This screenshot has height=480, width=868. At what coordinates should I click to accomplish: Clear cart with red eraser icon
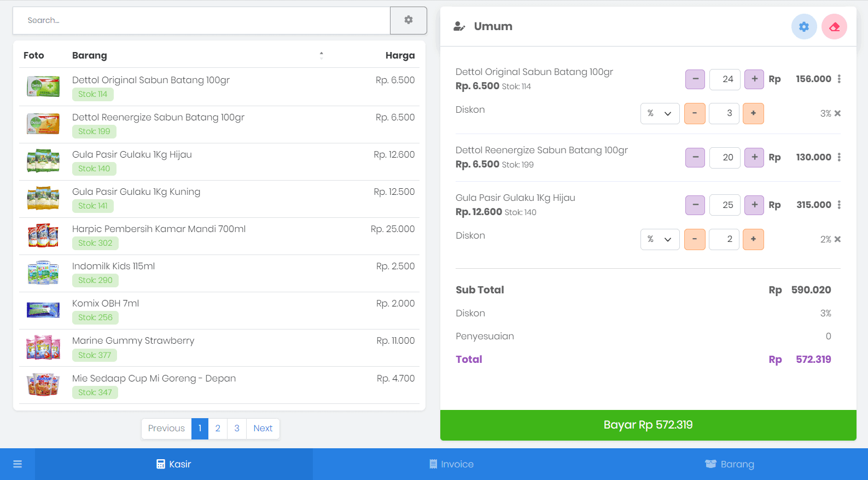(x=834, y=27)
